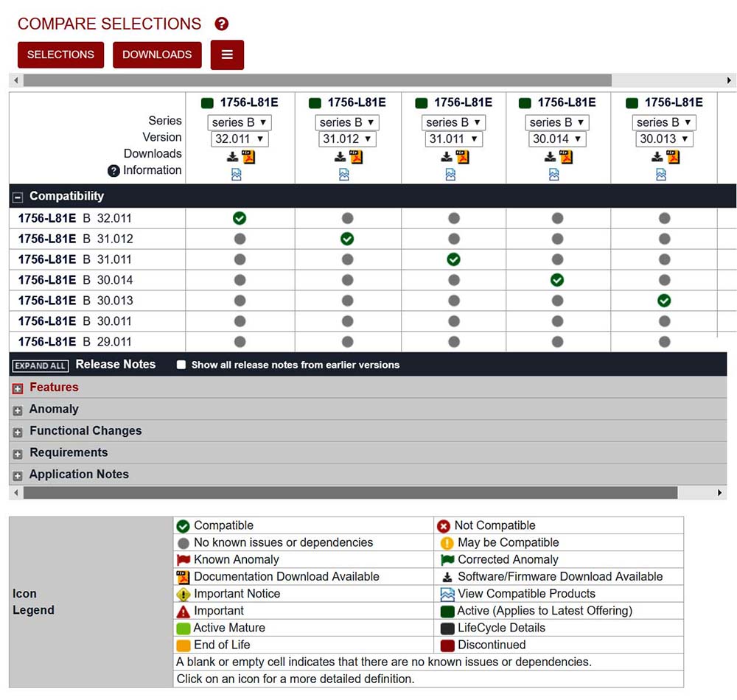Click the SELECTIONS button
The height and width of the screenshot is (700, 737).
pyautogui.click(x=60, y=55)
